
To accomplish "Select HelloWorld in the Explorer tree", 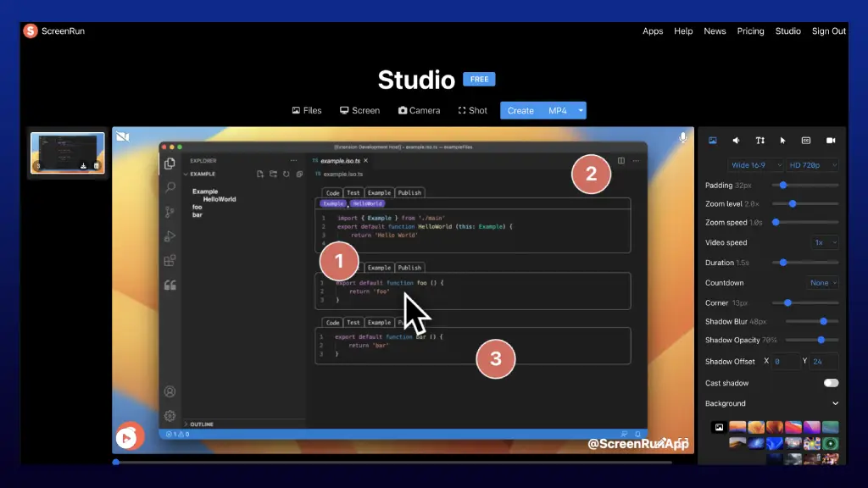I will pyautogui.click(x=220, y=199).
